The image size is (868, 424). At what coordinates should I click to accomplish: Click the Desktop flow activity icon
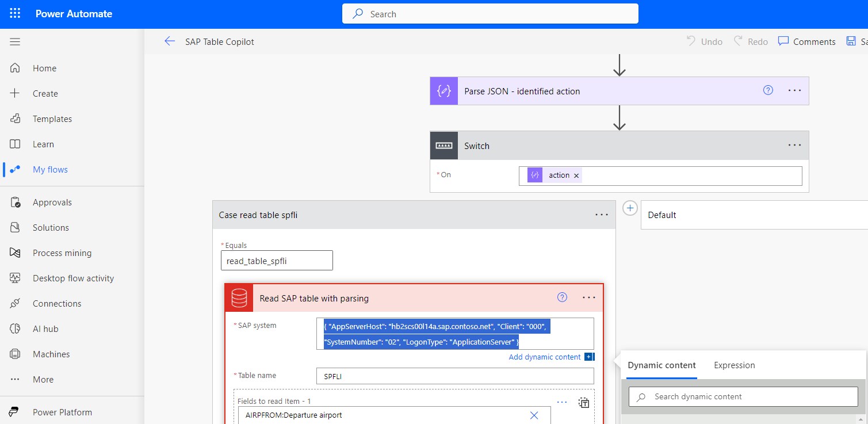pyautogui.click(x=15, y=278)
